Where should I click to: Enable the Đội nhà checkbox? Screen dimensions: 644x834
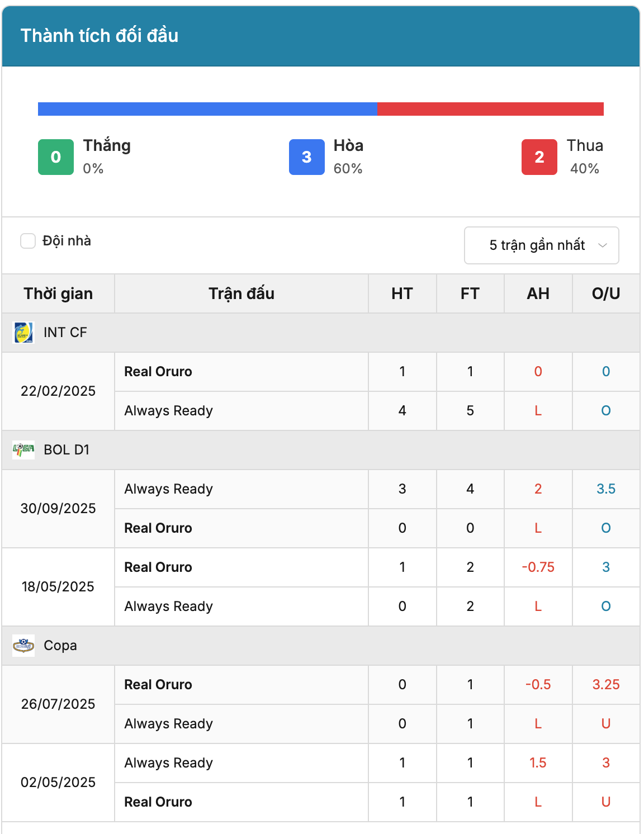(28, 241)
